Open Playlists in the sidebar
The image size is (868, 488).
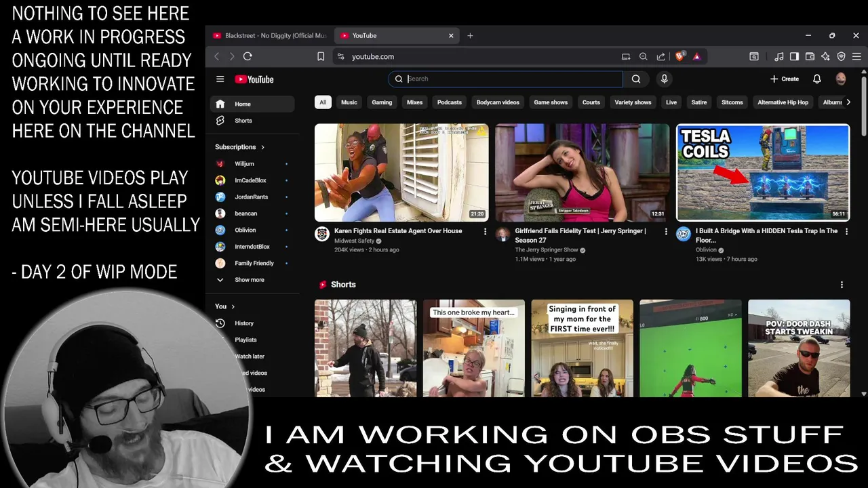pos(252,340)
